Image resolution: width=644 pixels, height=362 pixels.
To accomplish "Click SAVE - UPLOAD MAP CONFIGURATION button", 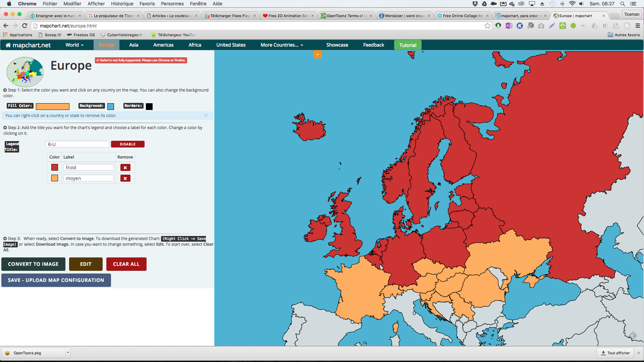I will 56,280.
